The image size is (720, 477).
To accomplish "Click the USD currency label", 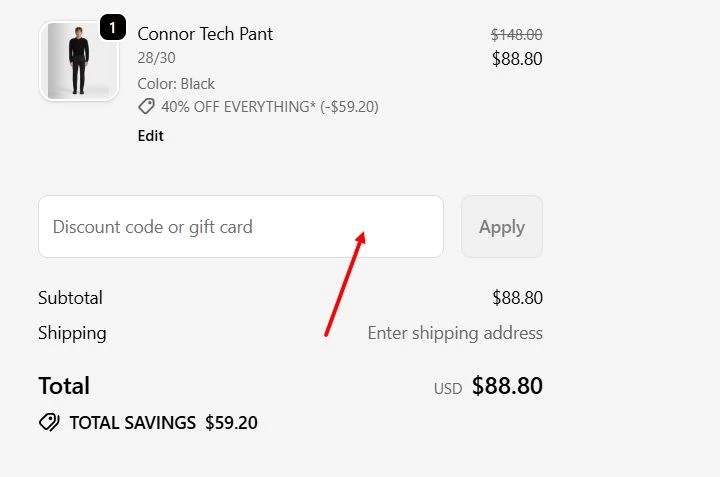I will click(x=448, y=388).
